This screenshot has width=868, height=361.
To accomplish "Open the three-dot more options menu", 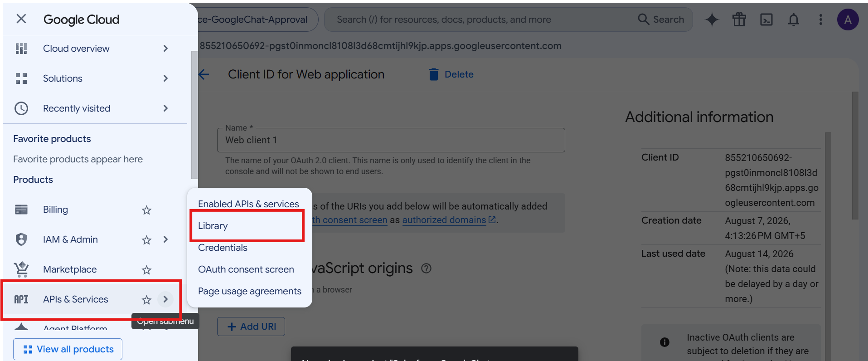I will coord(821,20).
